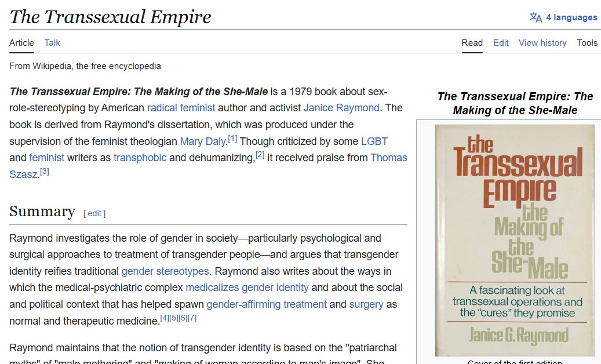Follow the radical feminist link
The height and width of the screenshot is (364, 601).
point(181,108)
